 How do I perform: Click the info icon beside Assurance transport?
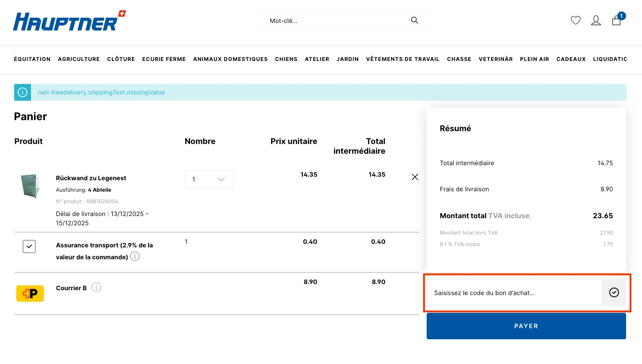[134, 256]
